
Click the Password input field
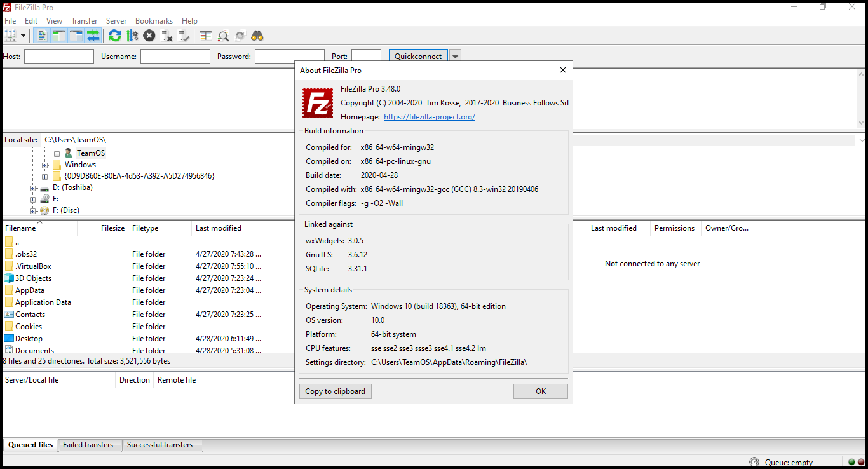pyautogui.click(x=290, y=57)
